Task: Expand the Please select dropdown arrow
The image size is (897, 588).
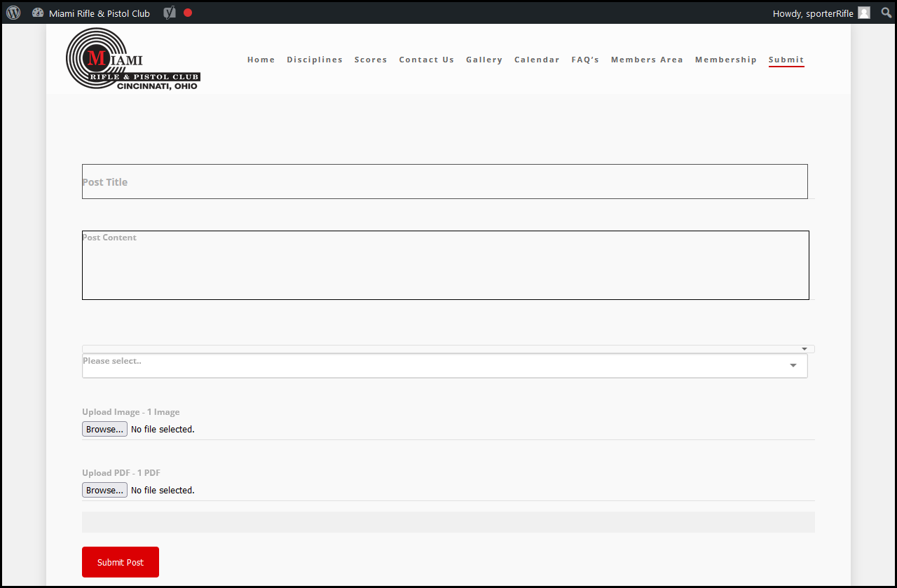Action: [793, 365]
